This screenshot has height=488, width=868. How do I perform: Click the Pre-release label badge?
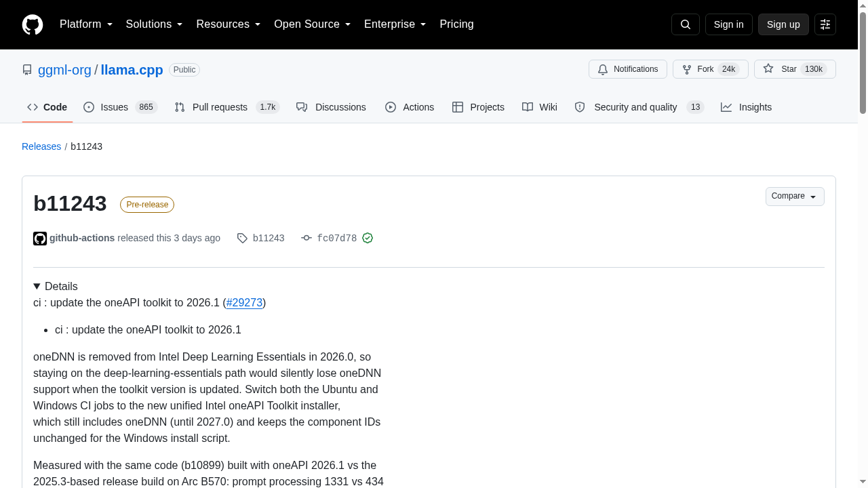[147, 205]
